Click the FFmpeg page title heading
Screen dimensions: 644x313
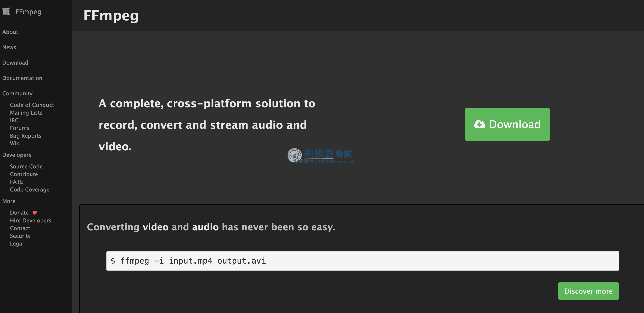[111, 16]
